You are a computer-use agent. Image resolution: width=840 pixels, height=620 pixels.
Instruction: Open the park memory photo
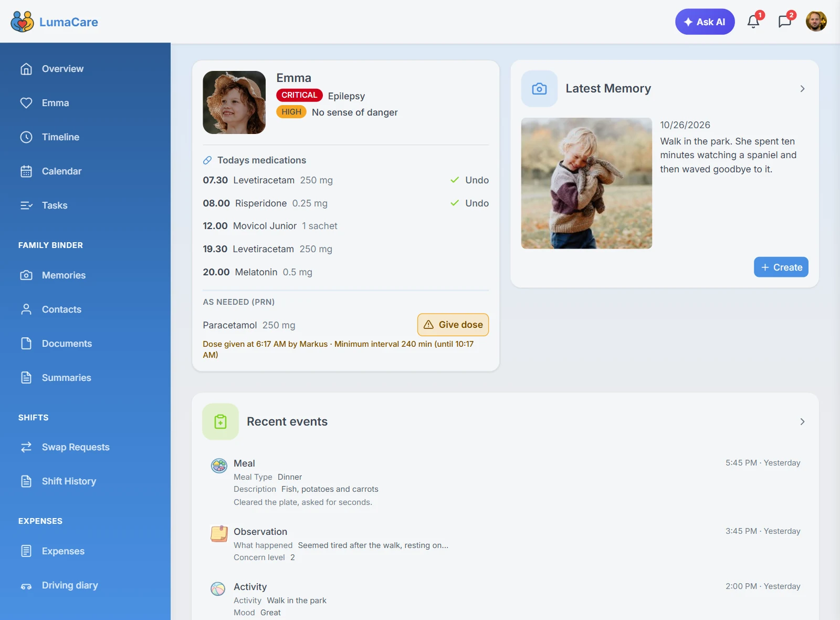tap(586, 183)
